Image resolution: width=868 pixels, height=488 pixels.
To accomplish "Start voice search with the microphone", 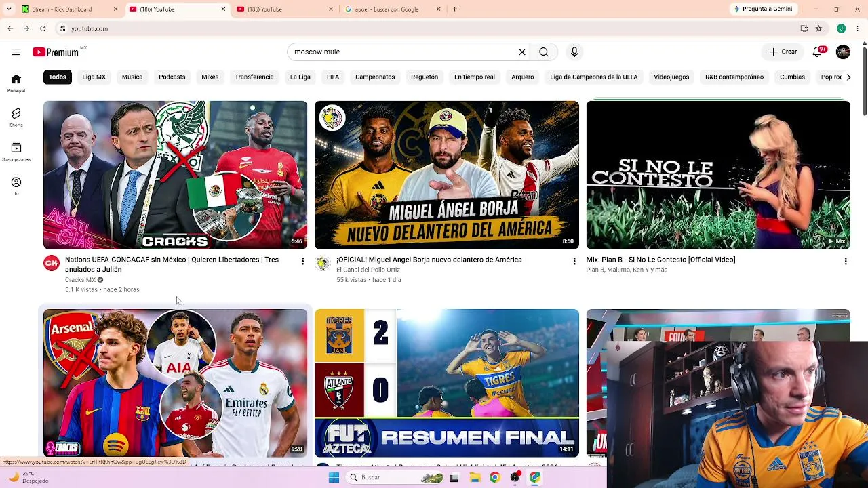I will [x=574, y=52].
